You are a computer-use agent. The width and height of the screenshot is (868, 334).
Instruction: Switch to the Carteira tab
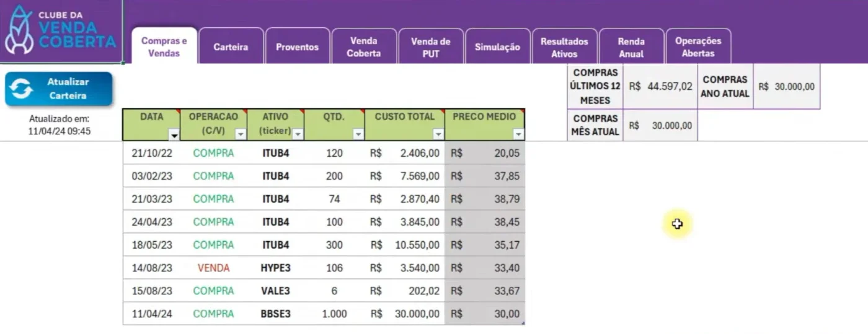pyautogui.click(x=231, y=46)
